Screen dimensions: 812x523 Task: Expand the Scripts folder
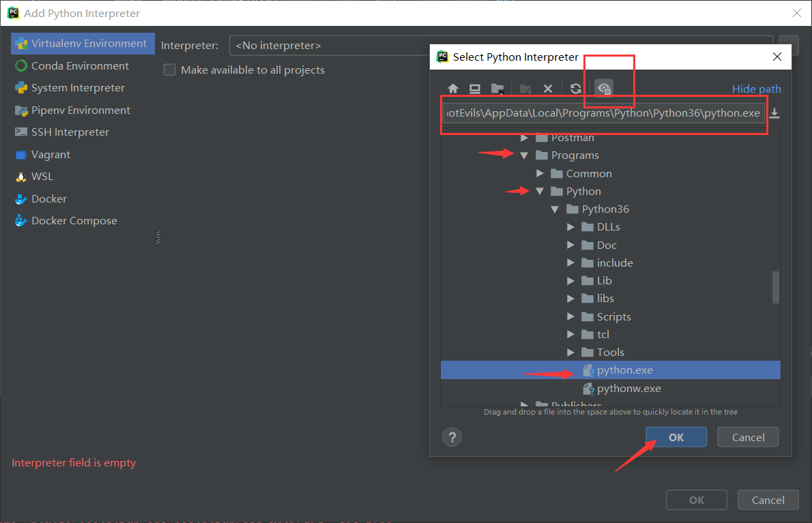click(x=570, y=316)
